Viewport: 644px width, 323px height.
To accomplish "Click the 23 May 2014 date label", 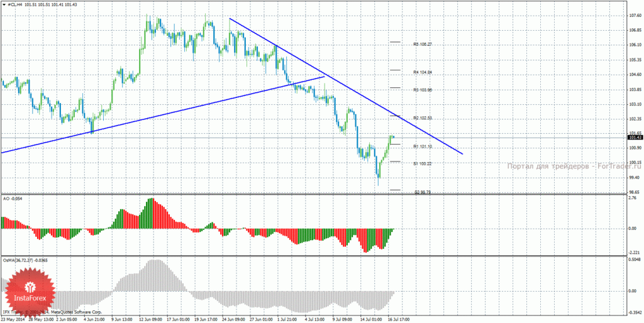I will pyautogui.click(x=11, y=319).
